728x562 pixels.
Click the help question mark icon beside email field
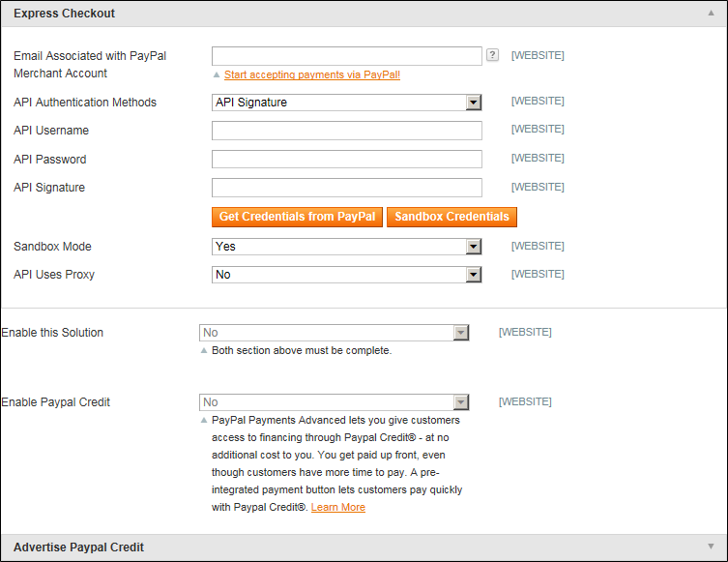(492, 55)
